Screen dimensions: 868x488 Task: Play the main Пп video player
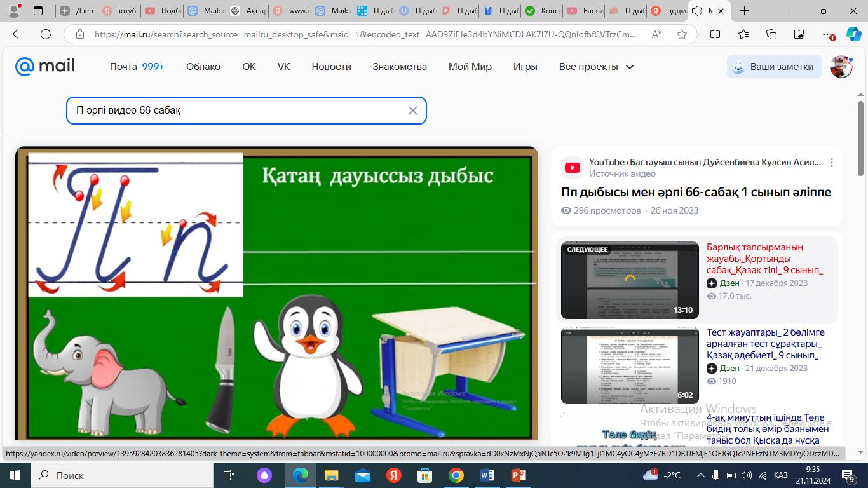276,294
